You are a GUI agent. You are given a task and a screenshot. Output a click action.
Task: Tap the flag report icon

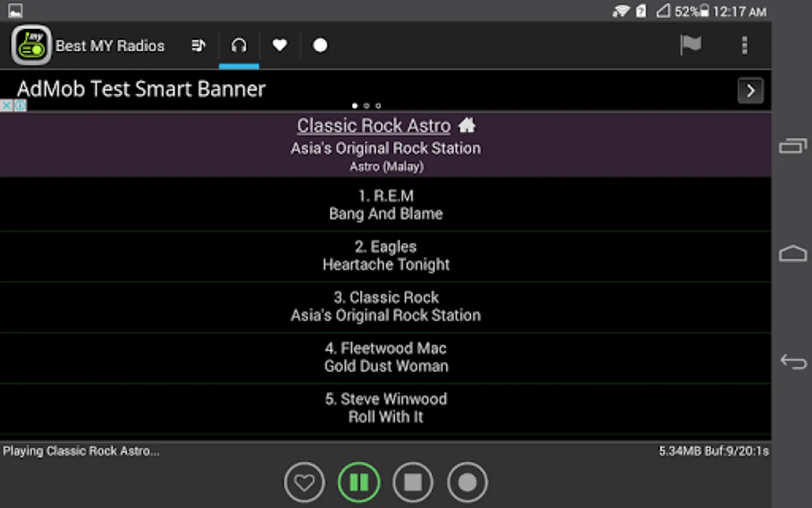click(690, 45)
